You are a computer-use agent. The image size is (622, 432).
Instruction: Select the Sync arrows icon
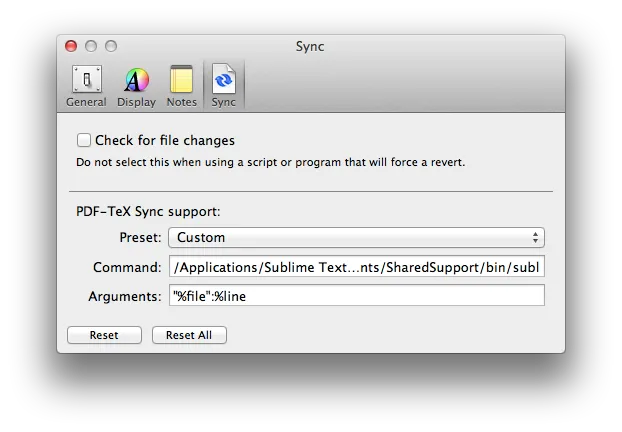click(x=224, y=80)
